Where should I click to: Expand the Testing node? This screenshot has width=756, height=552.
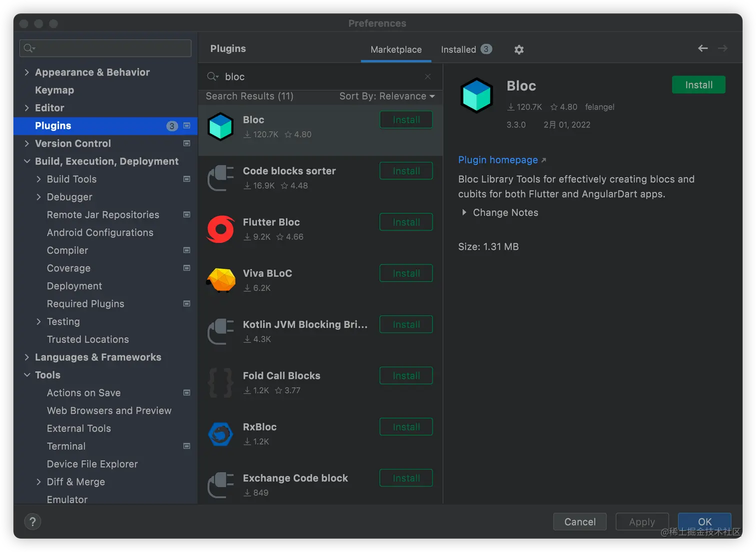[x=38, y=322]
